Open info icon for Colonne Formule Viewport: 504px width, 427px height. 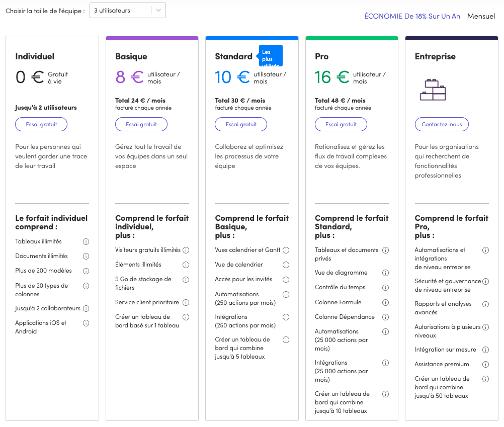tap(385, 302)
